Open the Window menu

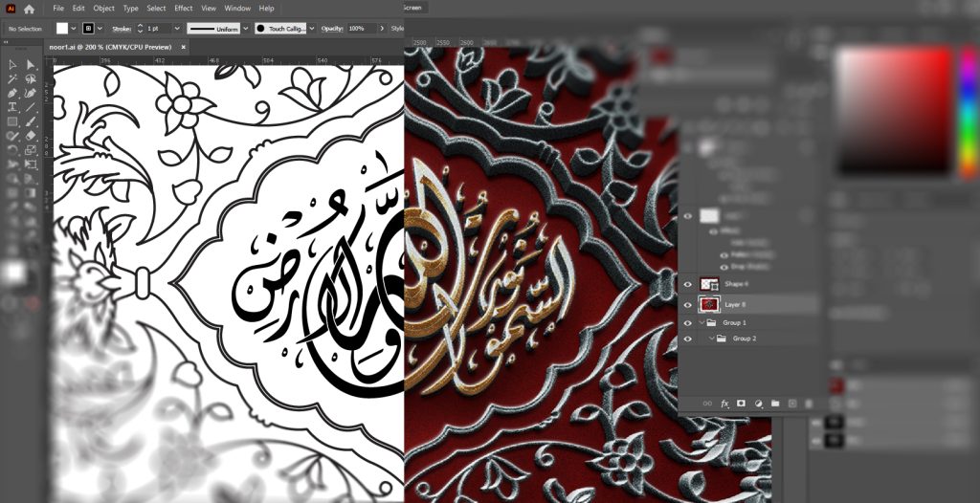237,9
